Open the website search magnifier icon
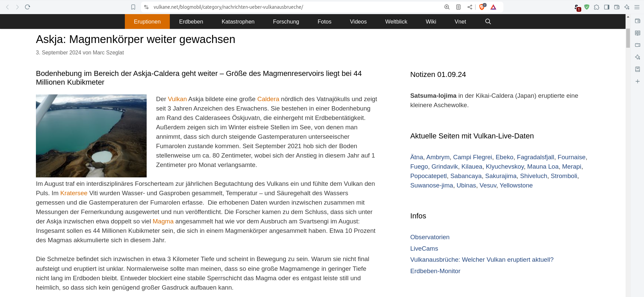 488,22
